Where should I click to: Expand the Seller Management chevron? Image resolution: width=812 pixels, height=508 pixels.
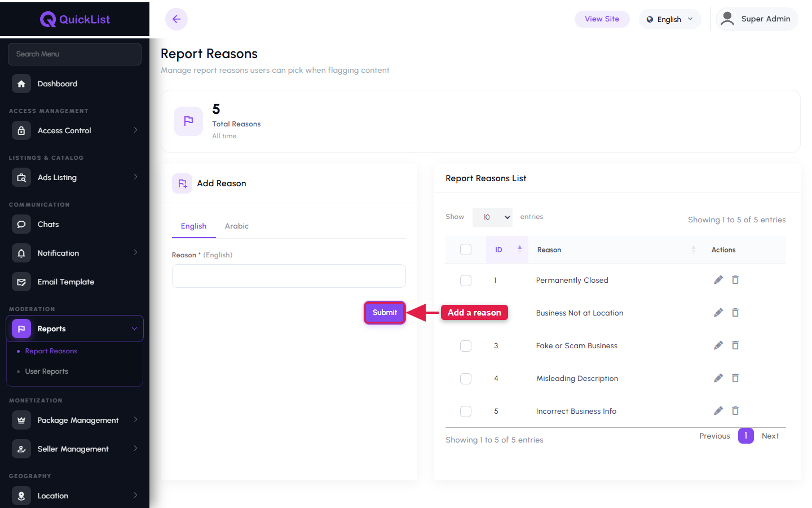coord(135,449)
